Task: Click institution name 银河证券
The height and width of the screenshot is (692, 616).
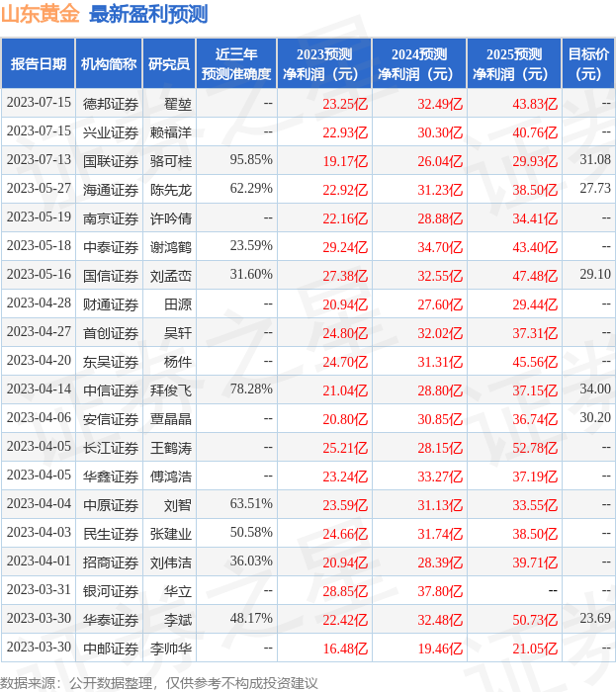Action: tap(111, 592)
